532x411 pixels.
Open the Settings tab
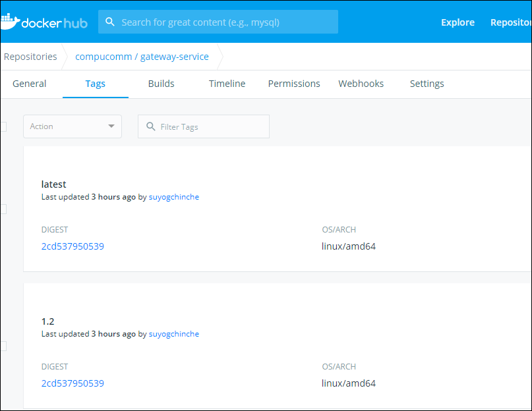(x=427, y=84)
